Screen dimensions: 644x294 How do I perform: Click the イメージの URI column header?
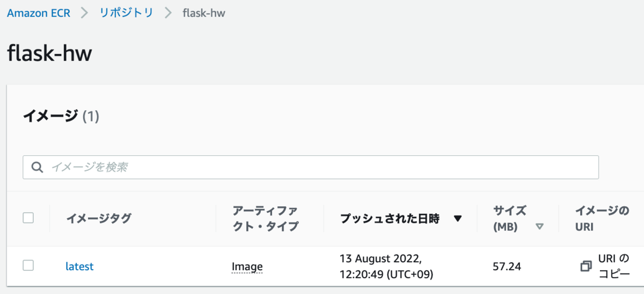tap(602, 218)
